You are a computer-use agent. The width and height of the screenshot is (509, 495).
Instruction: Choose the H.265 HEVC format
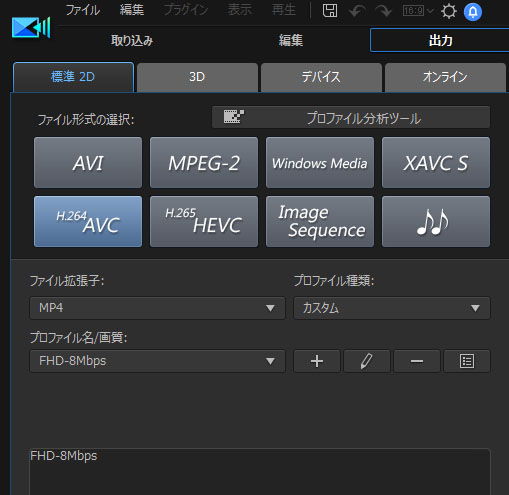click(204, 222)
